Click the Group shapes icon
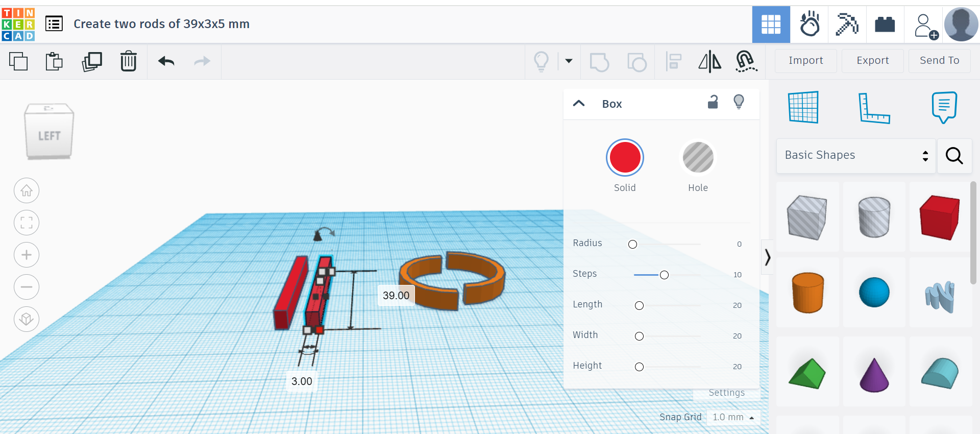980x434 pixels. tap(599, 62)
